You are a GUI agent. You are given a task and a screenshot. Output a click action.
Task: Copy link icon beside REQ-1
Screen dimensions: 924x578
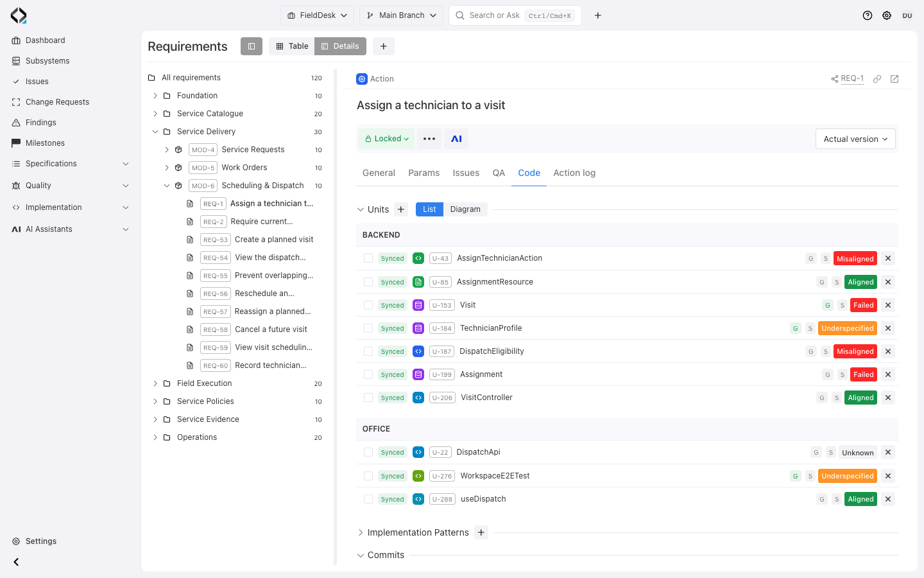tap(877, 79)
